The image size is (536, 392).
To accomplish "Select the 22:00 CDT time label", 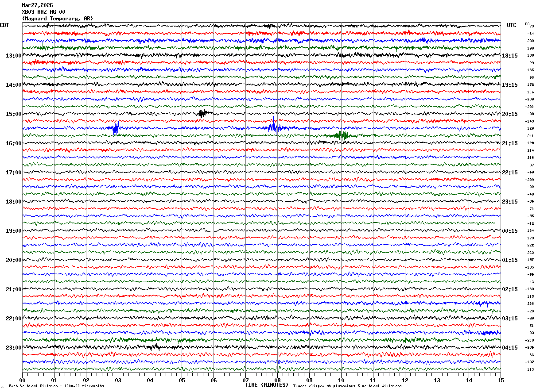I will click(x=13, y=319).
